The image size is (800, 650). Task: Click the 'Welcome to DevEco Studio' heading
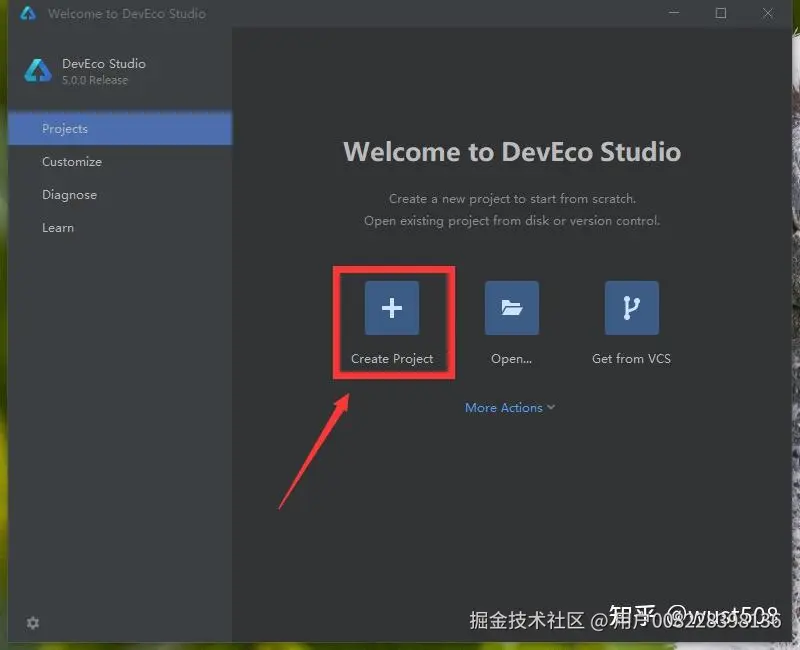[512, 152]
